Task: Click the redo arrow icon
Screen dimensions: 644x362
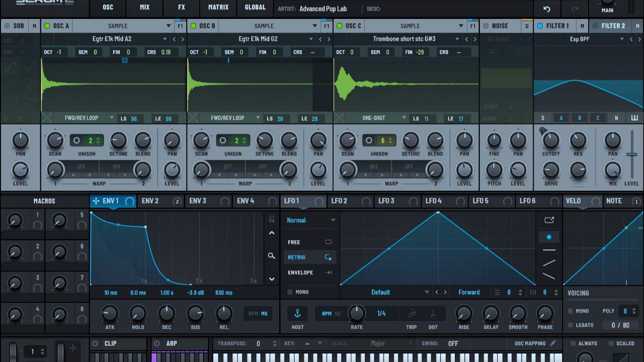Action: [575, 9]
